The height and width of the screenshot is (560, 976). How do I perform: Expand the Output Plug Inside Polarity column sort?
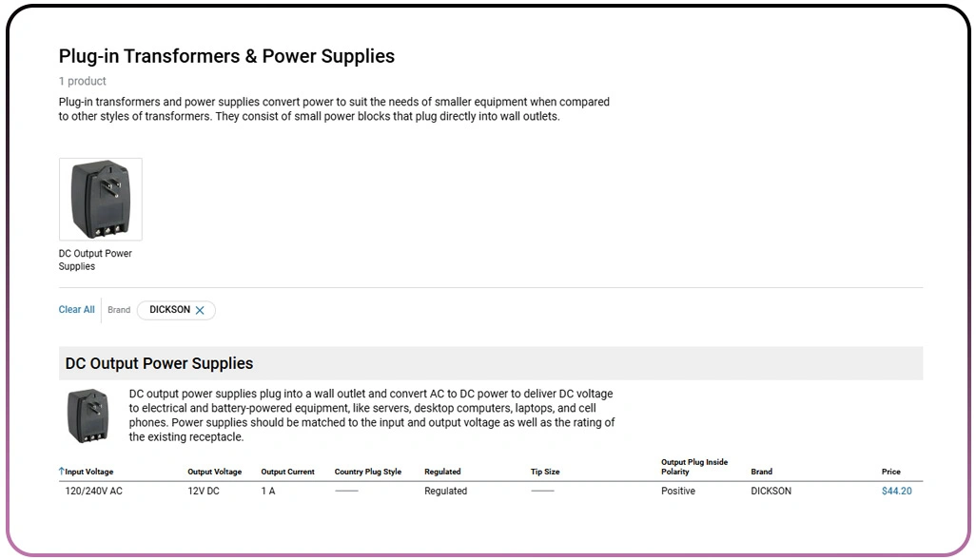point(693,467)
